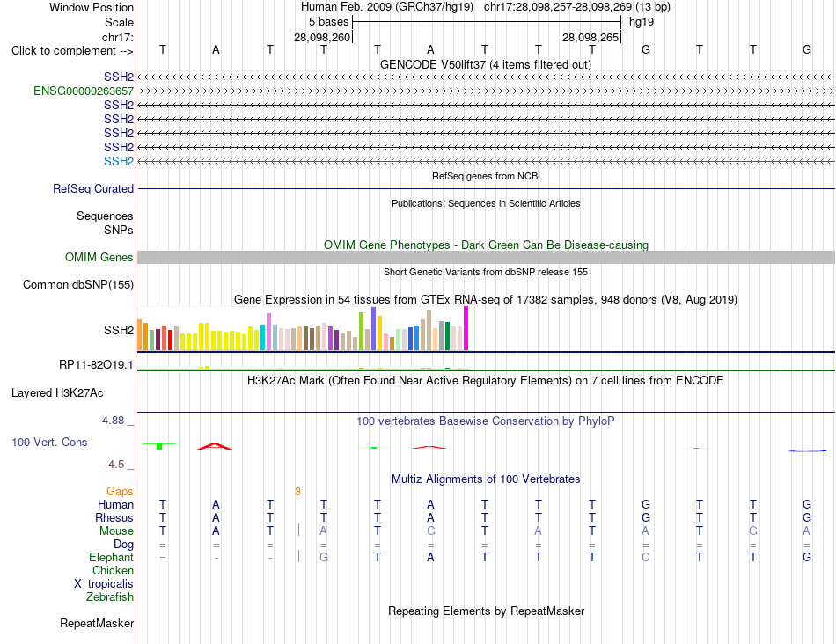Open the Repeating Elements by RepeatMasker title
Image resolution: width=836 pixels, height=644 pixels.
(486, 611)
